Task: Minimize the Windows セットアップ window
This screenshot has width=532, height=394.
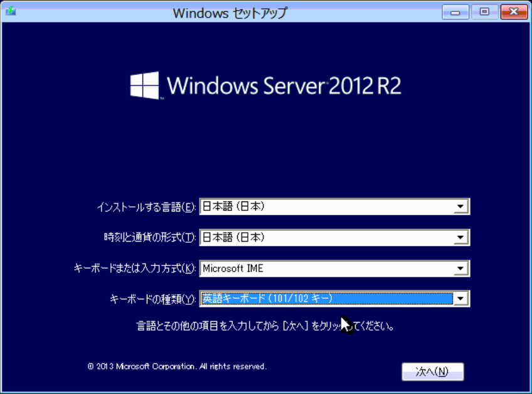Action: pos(455,12)
